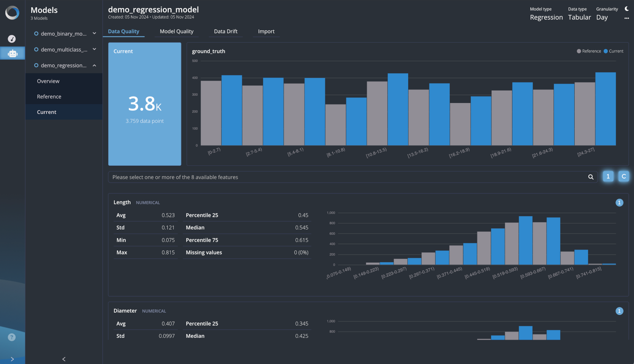Click the Regression model type value
The width and height of the screenshot is (634, 364).
pyautogui.click(x=546, y=17)
